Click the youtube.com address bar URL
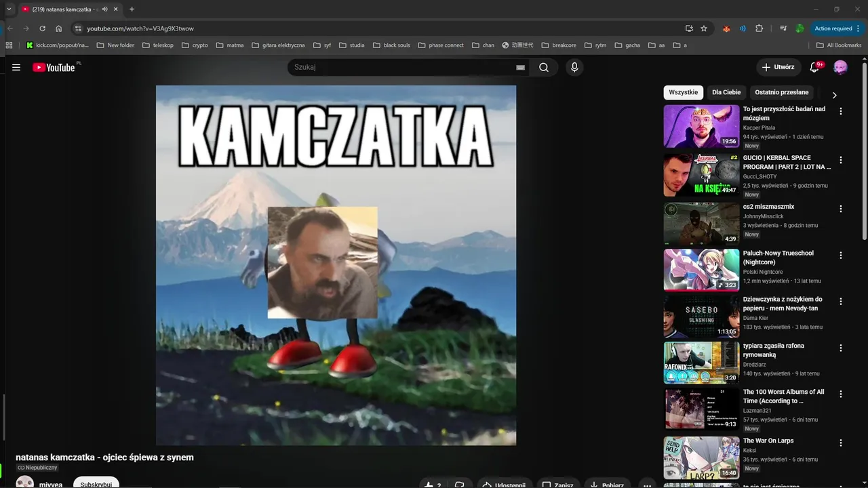Image resolution: width=868 pixels, height=488 pixels. pyautogui.click(x=140, y=28)
